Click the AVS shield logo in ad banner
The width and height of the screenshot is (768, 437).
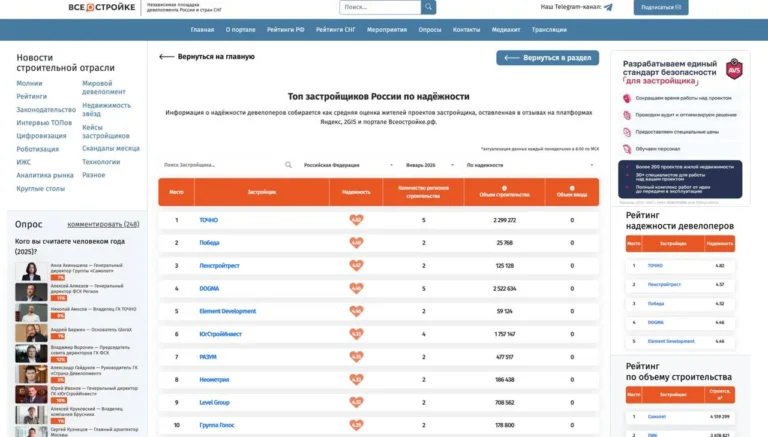[x=734, y=72]
